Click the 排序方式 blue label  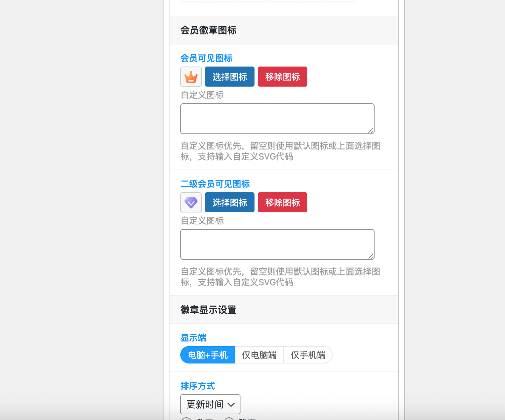(x=198, y=386)
